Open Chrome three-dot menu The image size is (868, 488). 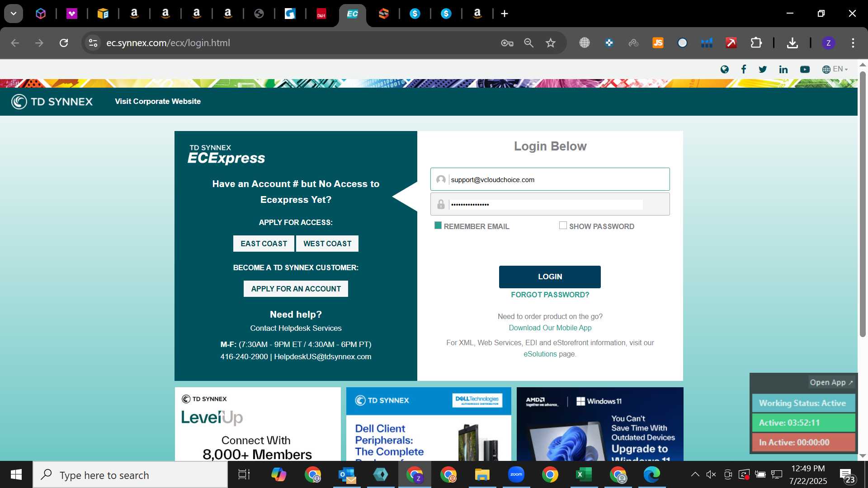[853, 43]
